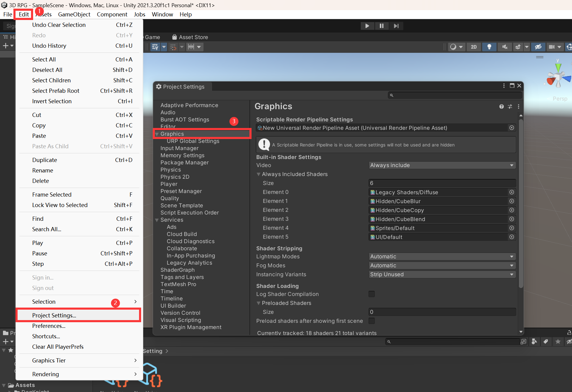Click the Project Settings search field

455,95
